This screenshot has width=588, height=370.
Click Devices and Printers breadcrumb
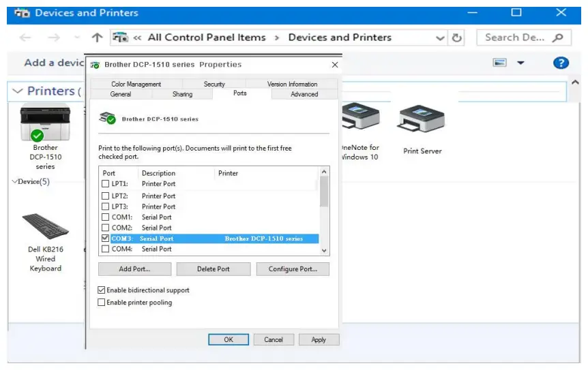[x=340, y=37]
